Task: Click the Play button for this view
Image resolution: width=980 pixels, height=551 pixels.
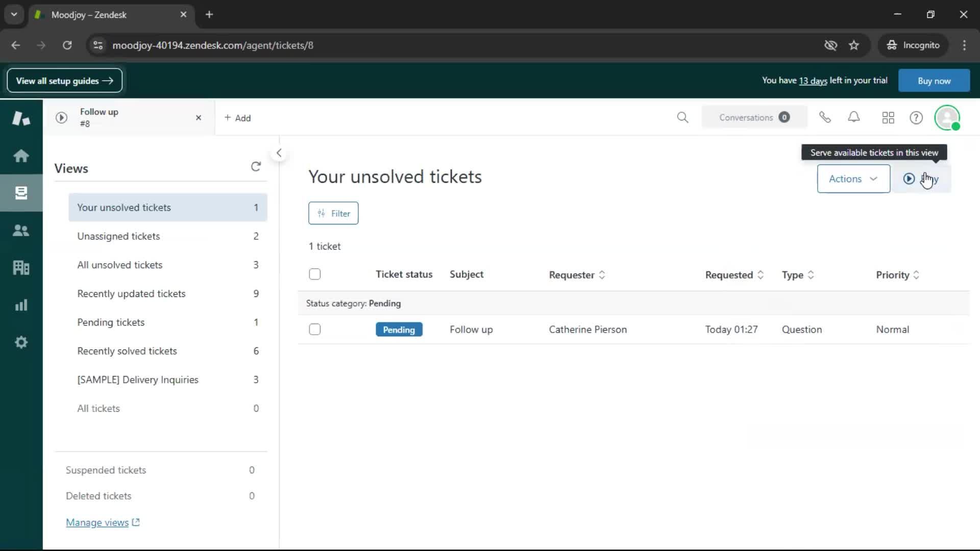Action: [921, 179]
